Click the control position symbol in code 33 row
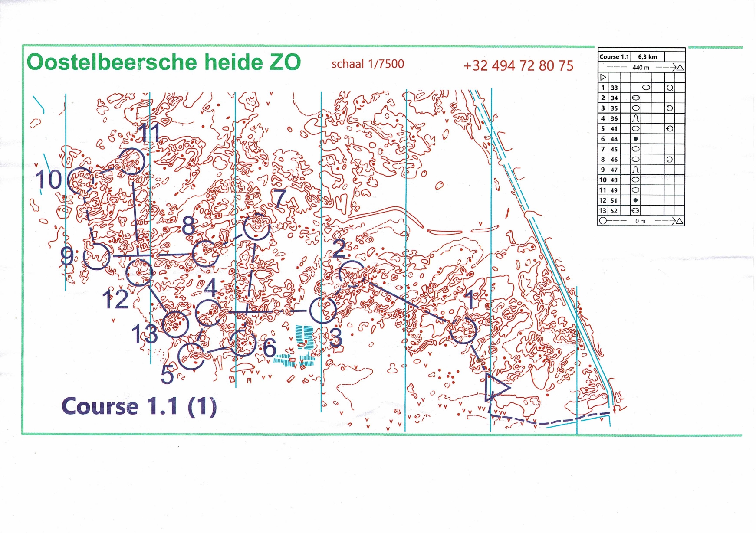The image size is (756, 533). click(670, 88)
